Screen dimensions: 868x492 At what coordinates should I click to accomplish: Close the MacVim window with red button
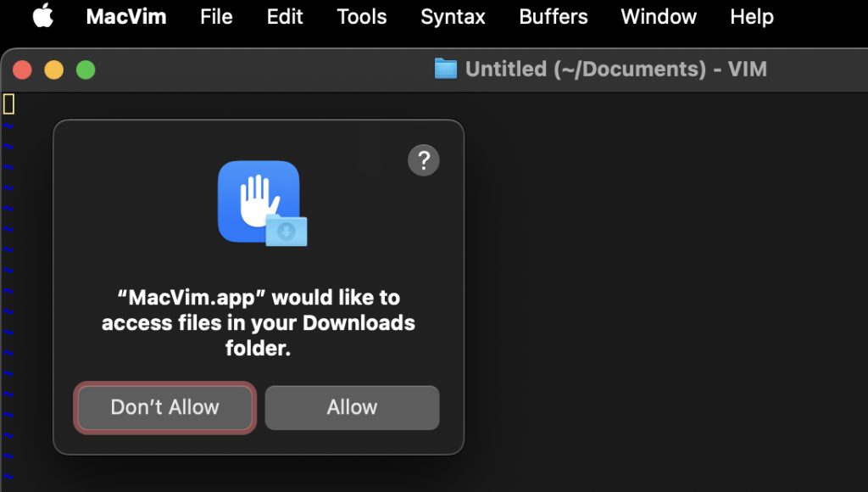[22, 70]
